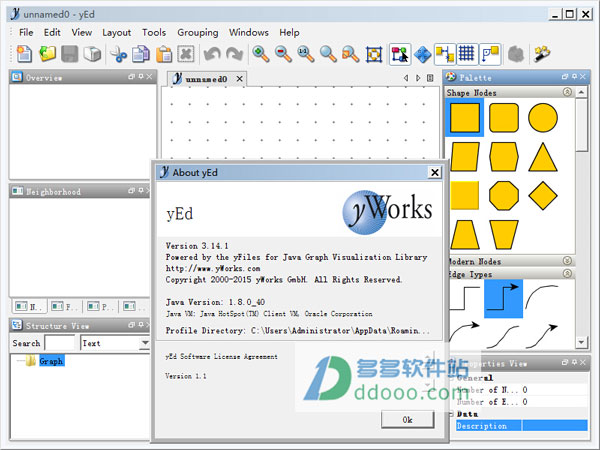The height and width of the screenshot is (450, 600).
Task: Click the Structure View search field
Action: tap(60, 343)
